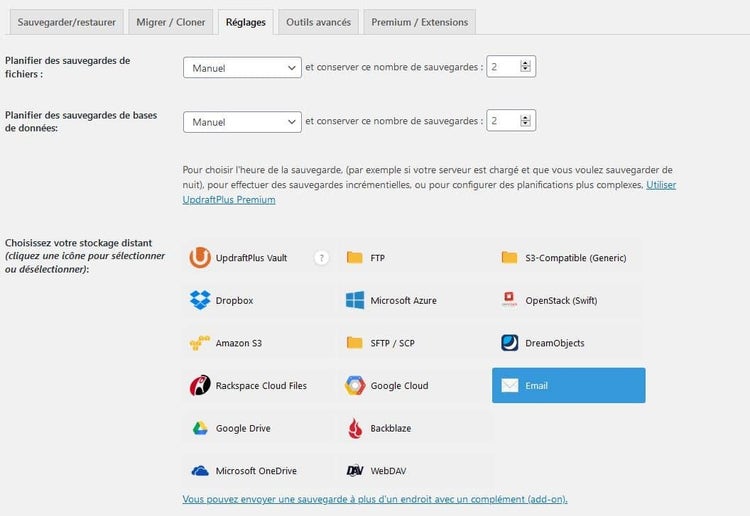Open the Premium / Extensions tab
750x516 pixels.
pos(419,22)
